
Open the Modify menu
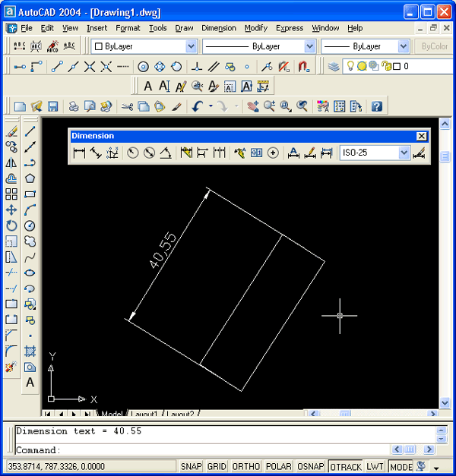point(255,28)
